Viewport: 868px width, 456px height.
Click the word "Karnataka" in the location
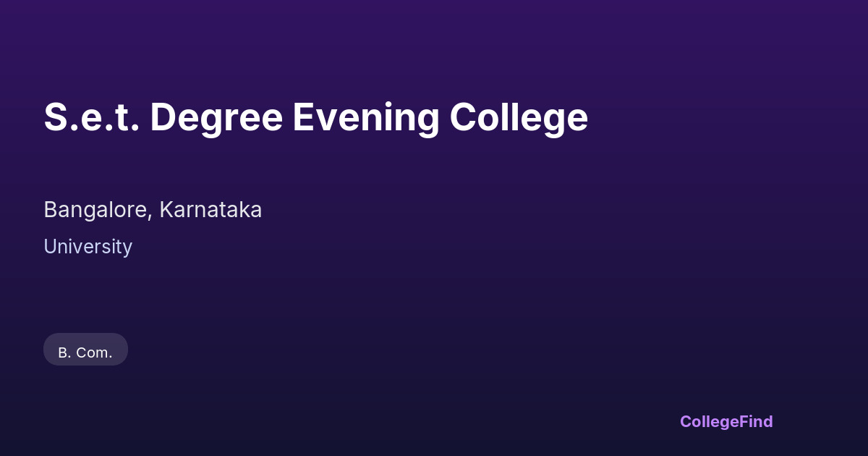[x=210, y=210]
